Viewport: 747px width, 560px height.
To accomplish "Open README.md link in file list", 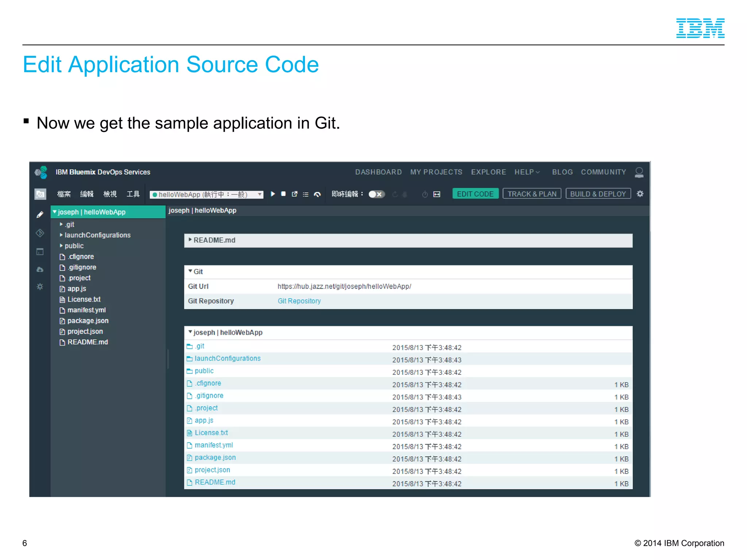I will 215,482.
